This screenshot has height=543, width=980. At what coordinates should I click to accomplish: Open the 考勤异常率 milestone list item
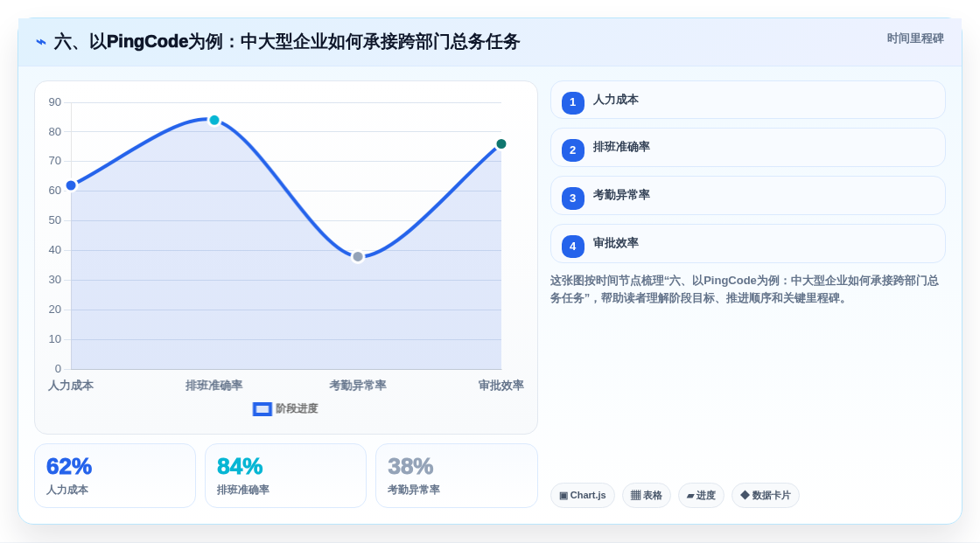[x=747, y=196]
